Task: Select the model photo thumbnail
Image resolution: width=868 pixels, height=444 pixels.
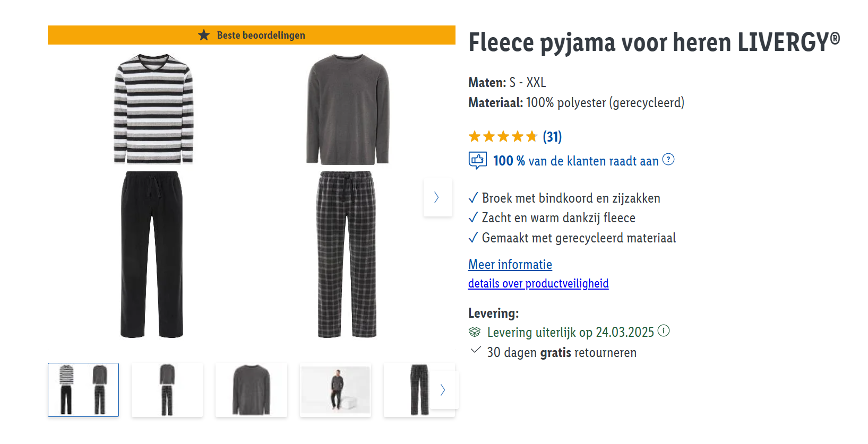Action: [335, 390]
